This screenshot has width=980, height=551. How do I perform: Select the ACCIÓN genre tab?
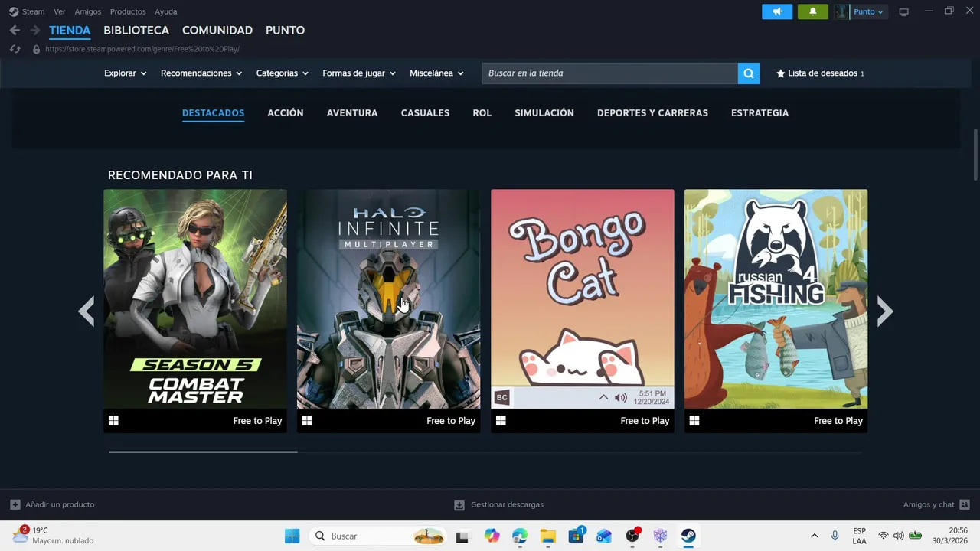(x=286, y=113)
